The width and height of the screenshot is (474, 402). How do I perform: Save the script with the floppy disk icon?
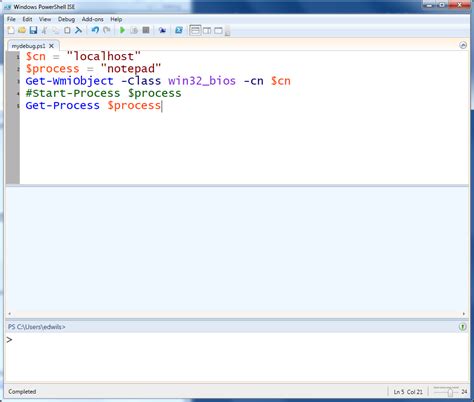33,30
